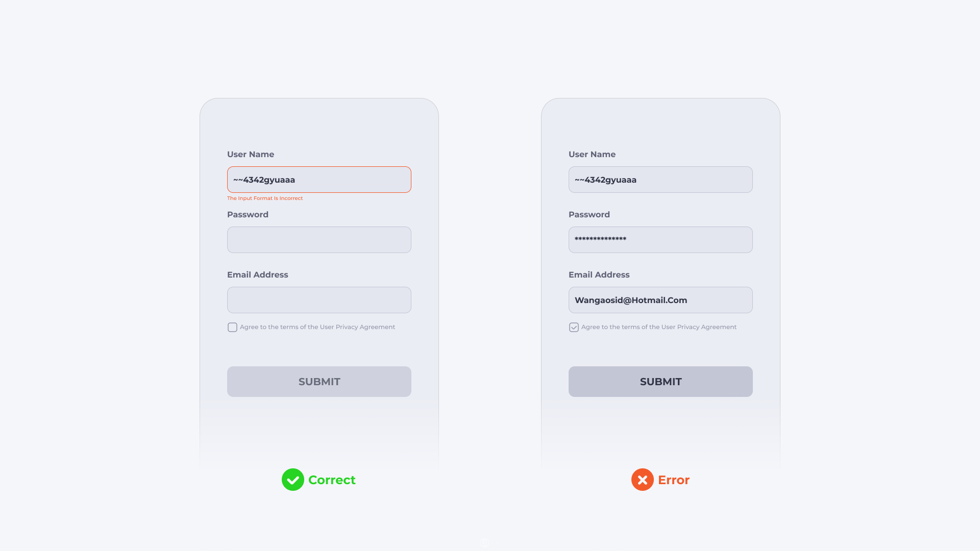Click the 'The Input Format Is Incorrect' message
Screen dimensions: 980x551
click(265, 198)
